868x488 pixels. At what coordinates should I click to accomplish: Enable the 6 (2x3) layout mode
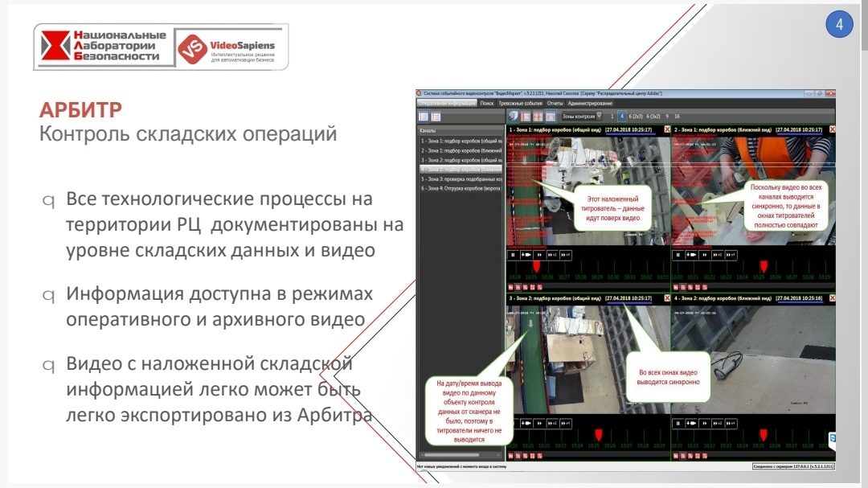coord(636,116)
